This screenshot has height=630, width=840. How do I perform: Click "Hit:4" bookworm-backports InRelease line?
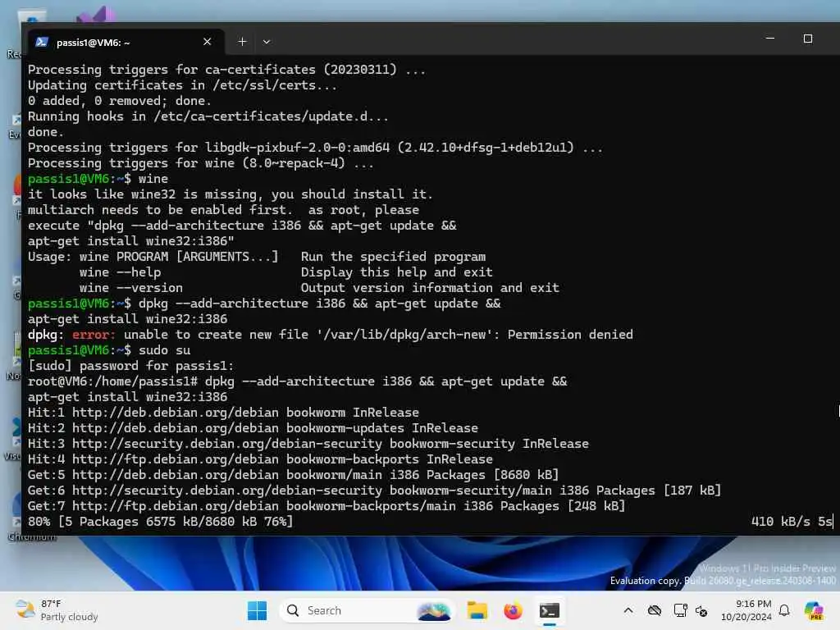point(260,459)
